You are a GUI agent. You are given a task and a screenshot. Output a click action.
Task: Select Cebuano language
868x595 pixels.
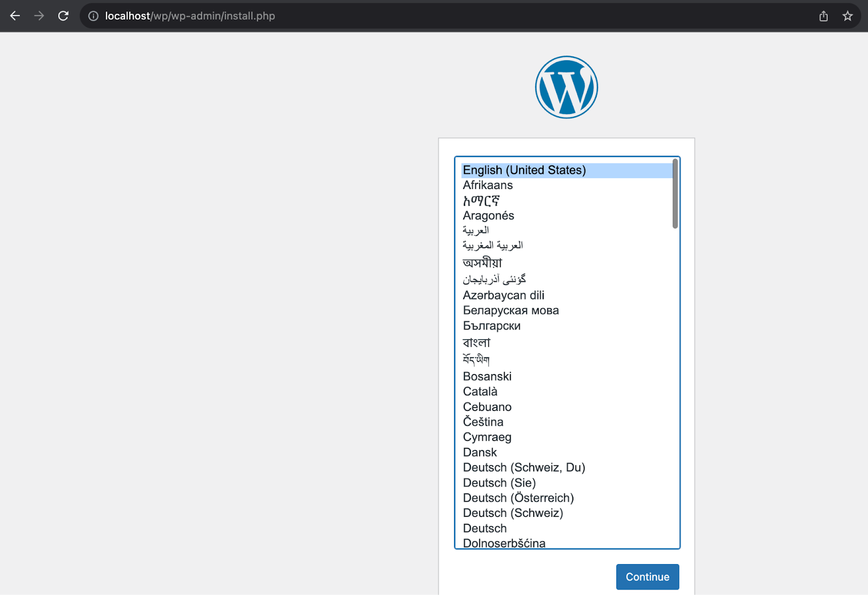567,407
